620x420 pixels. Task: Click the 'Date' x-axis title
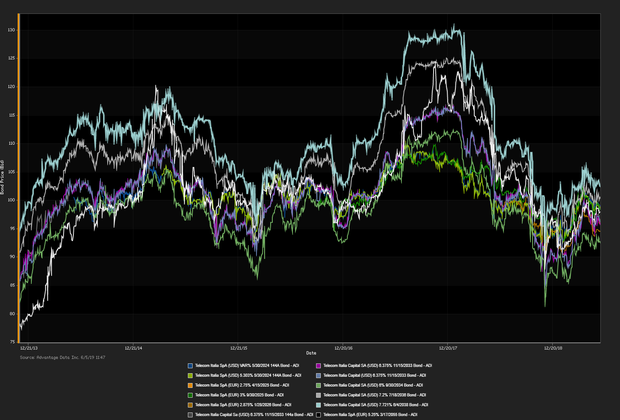pos(311,353)
